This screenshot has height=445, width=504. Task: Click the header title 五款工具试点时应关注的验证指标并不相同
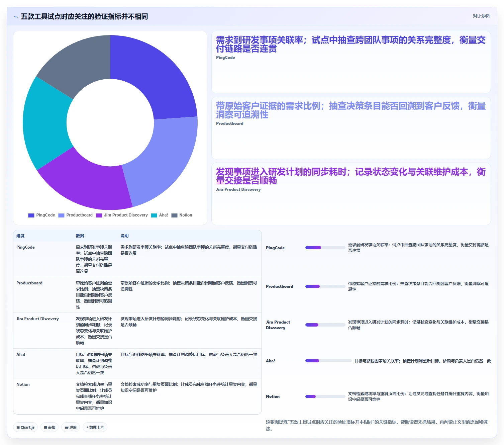[84, 16]
